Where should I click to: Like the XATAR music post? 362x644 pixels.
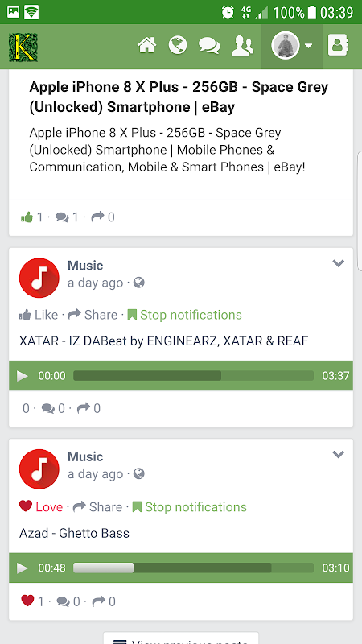(x=39, y=315)
